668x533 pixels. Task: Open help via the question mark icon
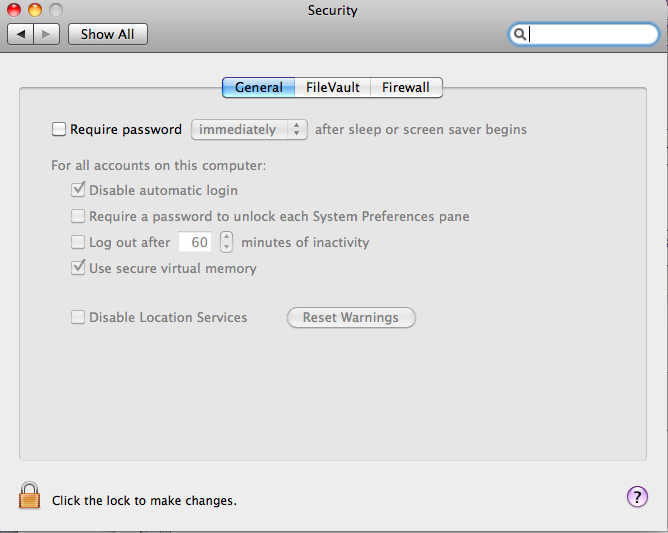click(x=637, y=497)
